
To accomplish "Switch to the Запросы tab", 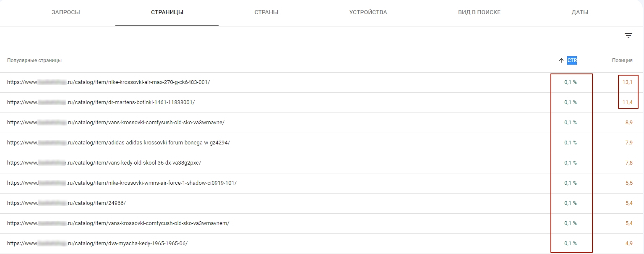I will pyautogui.click(x=66, y=13).
